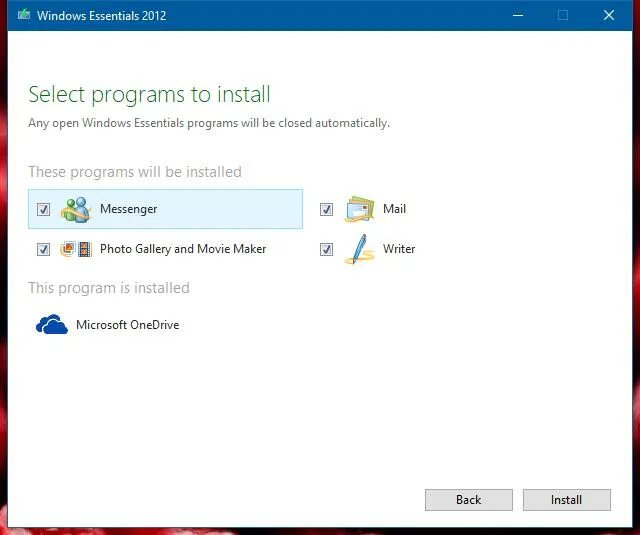Click the Writer pen icon
This screenshot has height=535, width=640.
click(x=359, y=249)
